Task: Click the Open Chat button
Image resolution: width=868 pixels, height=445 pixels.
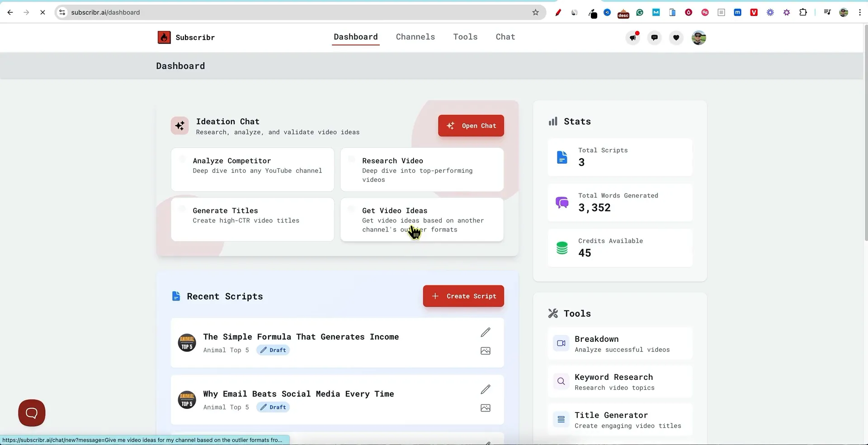Action: [471, 126]
